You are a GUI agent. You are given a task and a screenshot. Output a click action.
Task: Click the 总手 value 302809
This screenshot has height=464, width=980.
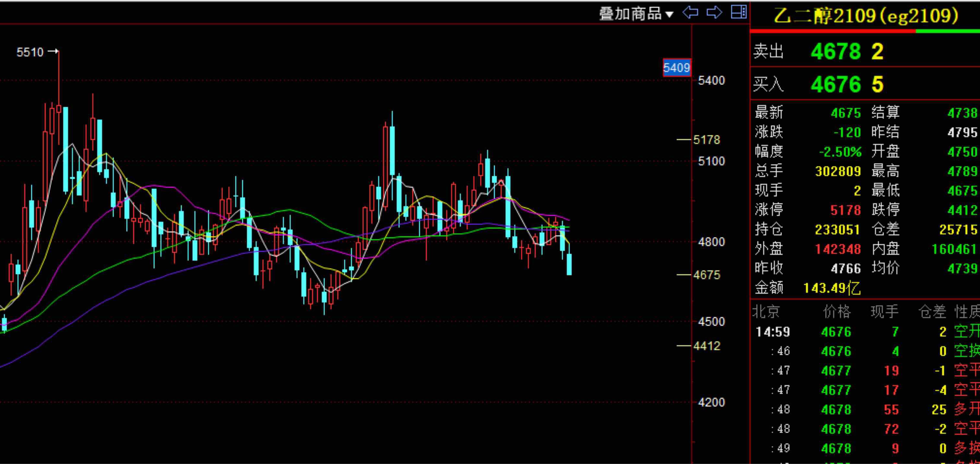click(838, 171)
